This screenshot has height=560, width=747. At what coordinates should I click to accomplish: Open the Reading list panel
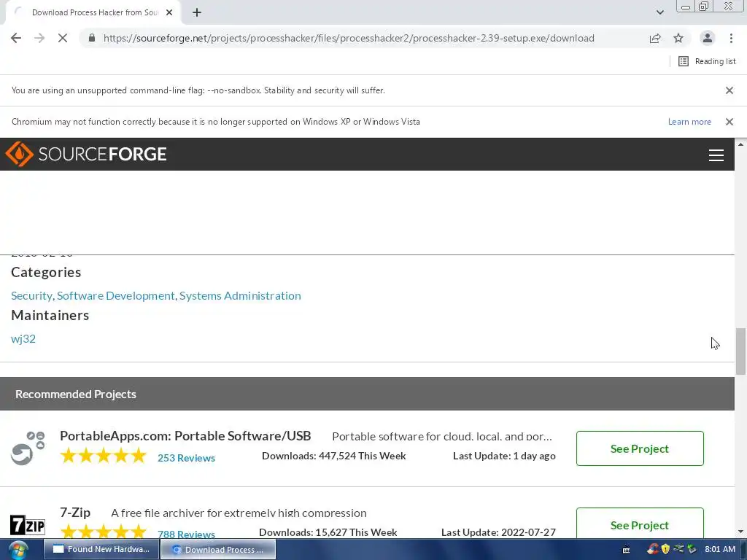pyautogui.click(x=707, y=61)
